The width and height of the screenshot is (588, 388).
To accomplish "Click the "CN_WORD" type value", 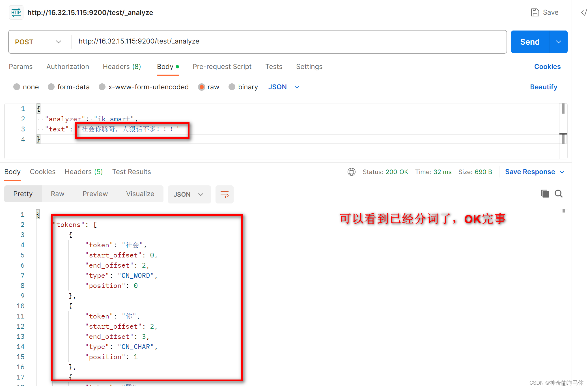I will (136, 276).
